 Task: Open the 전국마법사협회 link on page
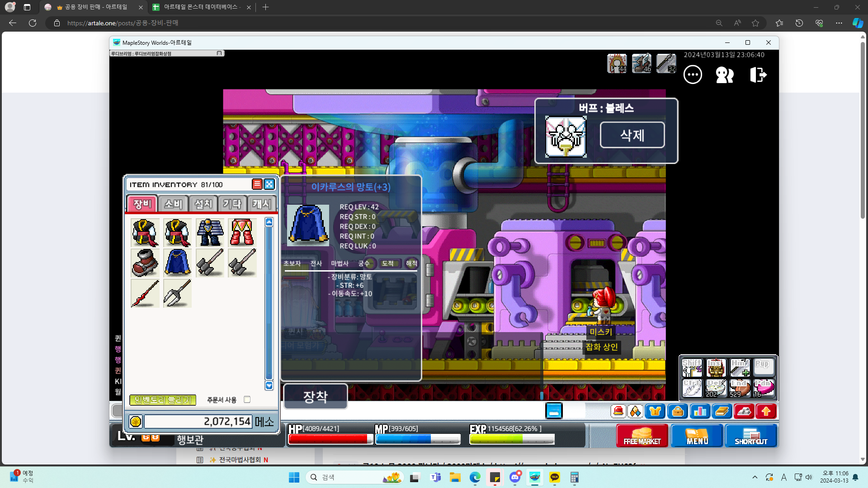(x=240, y=460)
